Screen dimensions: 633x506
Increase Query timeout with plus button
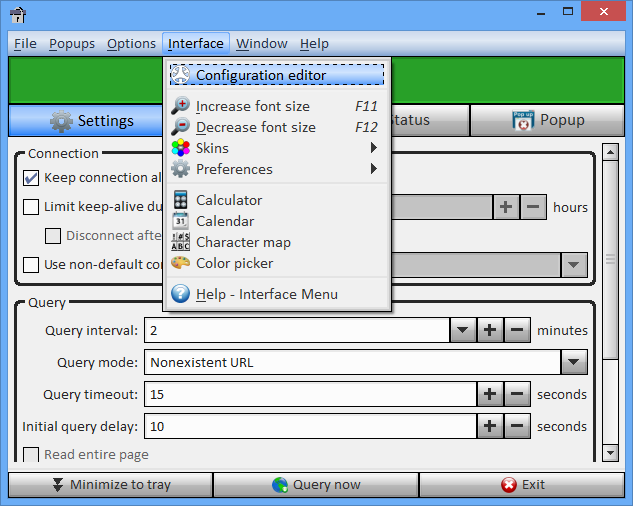tap(490, 394)
